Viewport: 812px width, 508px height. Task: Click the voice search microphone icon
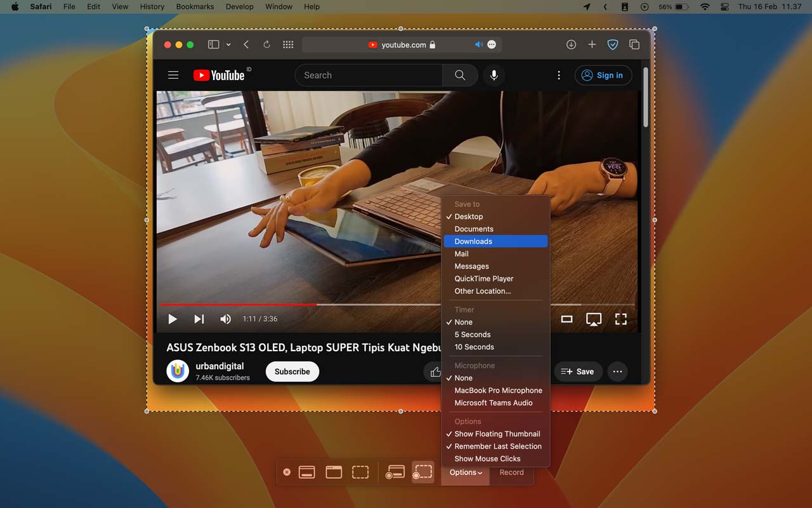pyautogui.click(x=494, y=75)
